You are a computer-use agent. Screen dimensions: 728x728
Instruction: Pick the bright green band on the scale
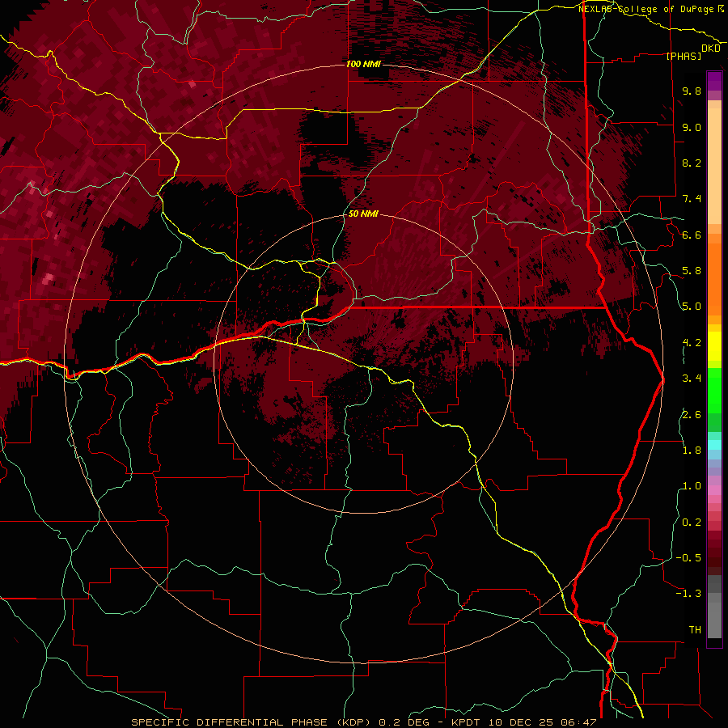pos(714,390)
